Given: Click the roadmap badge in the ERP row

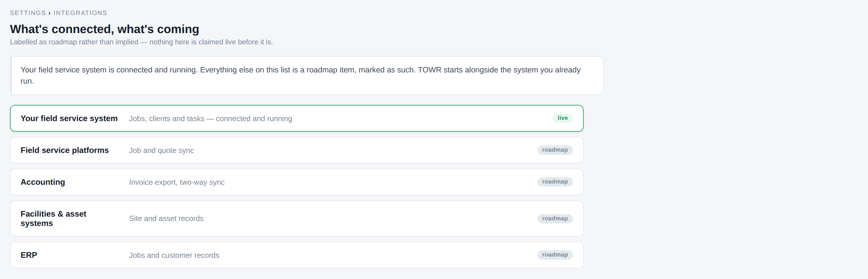Looking at the screenshot, I should point(555,255).
